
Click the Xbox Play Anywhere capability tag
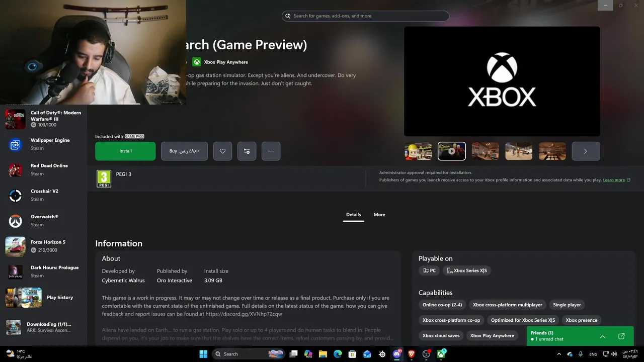(x=492, y=336)
